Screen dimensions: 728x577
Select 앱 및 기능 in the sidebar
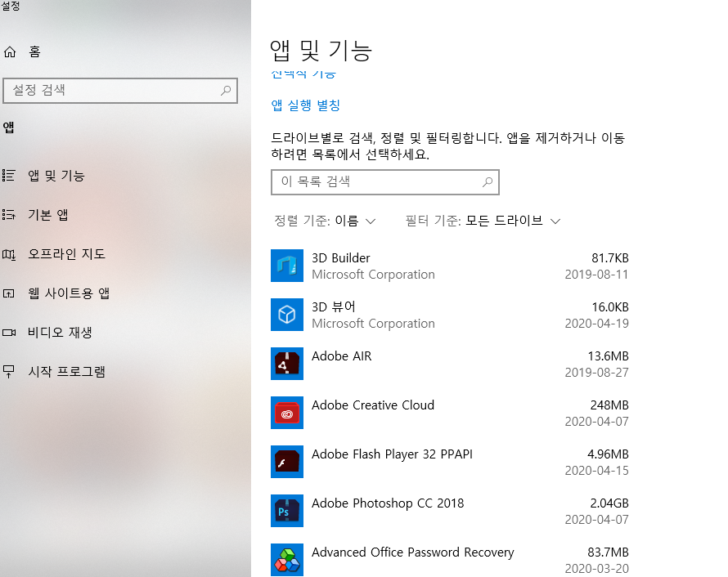point(56,176)
